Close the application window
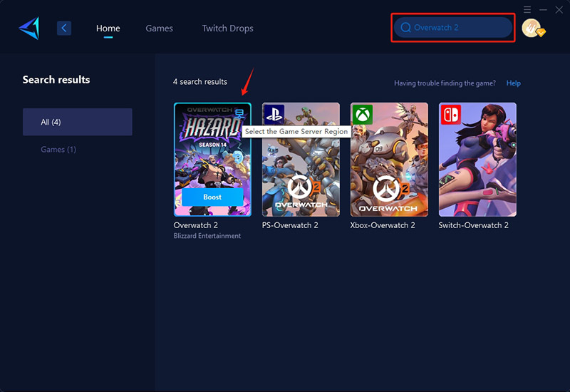The image size is (570, 392). 559,10
